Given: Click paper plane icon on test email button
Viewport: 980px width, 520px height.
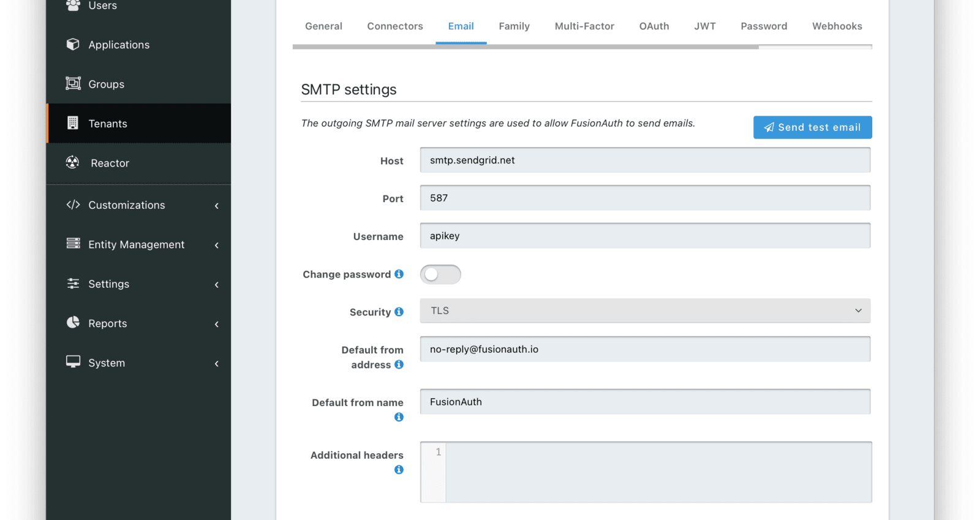Looking at the screenshot, I should pyautogui.click(x=769, y=127).
